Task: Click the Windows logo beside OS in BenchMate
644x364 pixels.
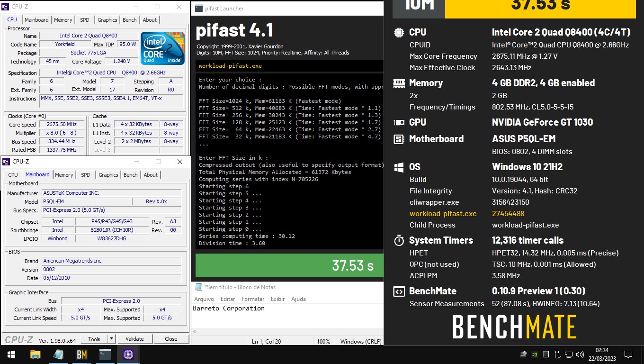Action: tap(399, 167)
